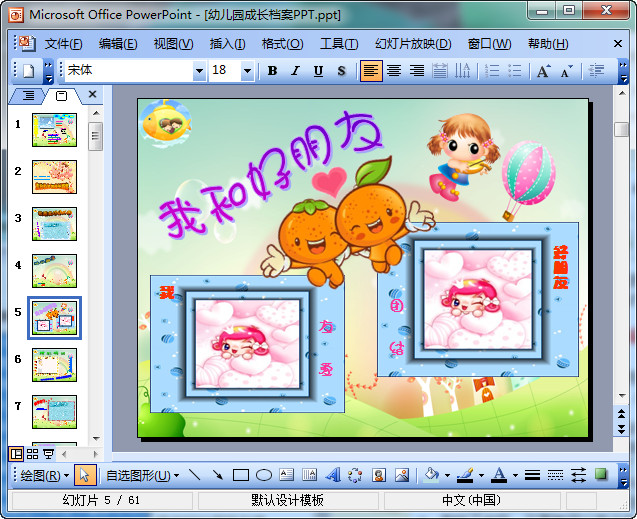Expand the 自选图形 AutoShapes menu

[142, 475]
